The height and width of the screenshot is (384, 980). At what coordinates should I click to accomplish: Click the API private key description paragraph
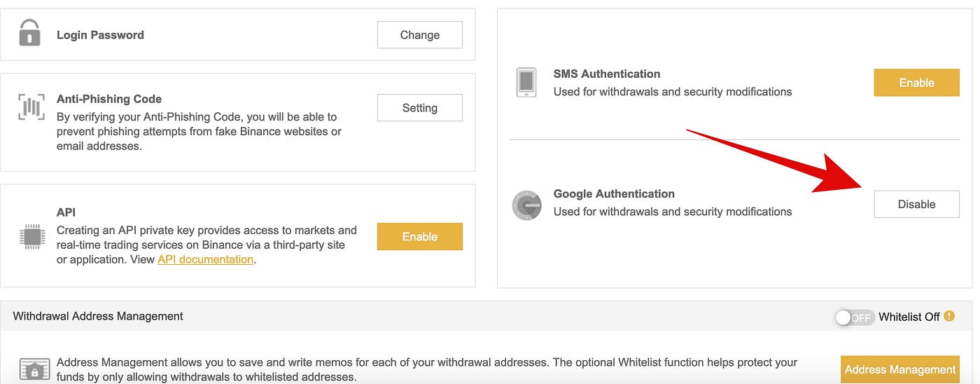206,245
